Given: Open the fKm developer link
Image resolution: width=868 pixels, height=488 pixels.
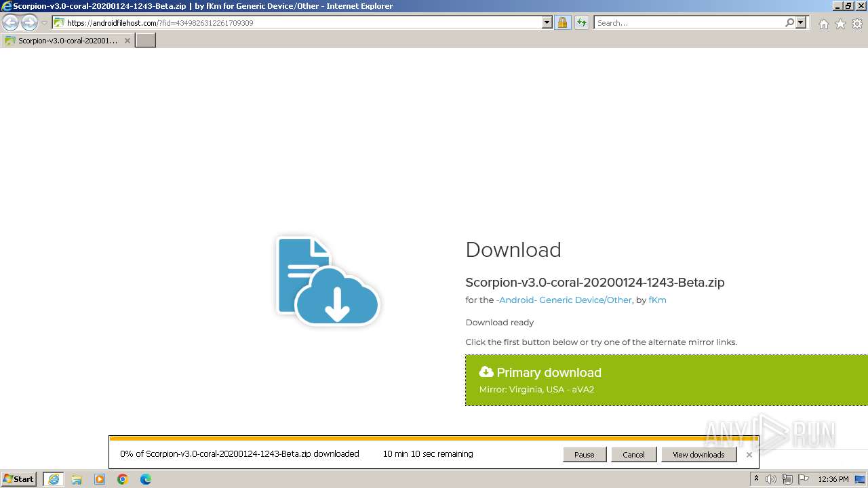Looking at the screenshot, I should [x=657, y=300].
